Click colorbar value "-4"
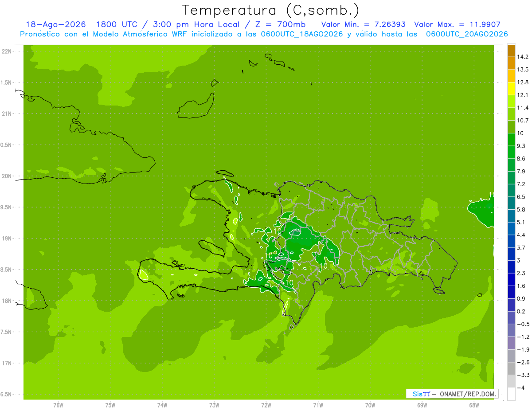The height and width of the screenshot is (411, 532). (x=520, y=388)
